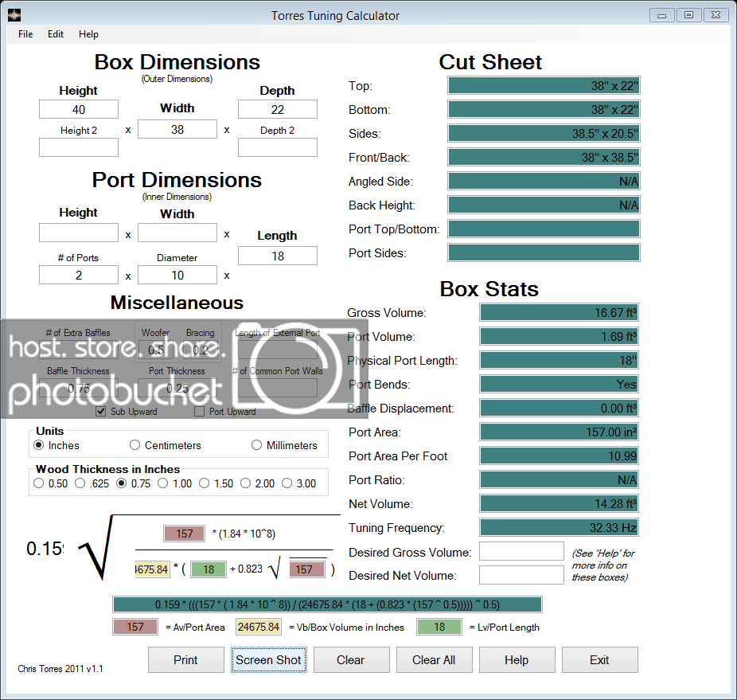Viewport: 737px width, 700px height.
Task: Click the # of Common Port Walls field
Action: click(277, 388)
